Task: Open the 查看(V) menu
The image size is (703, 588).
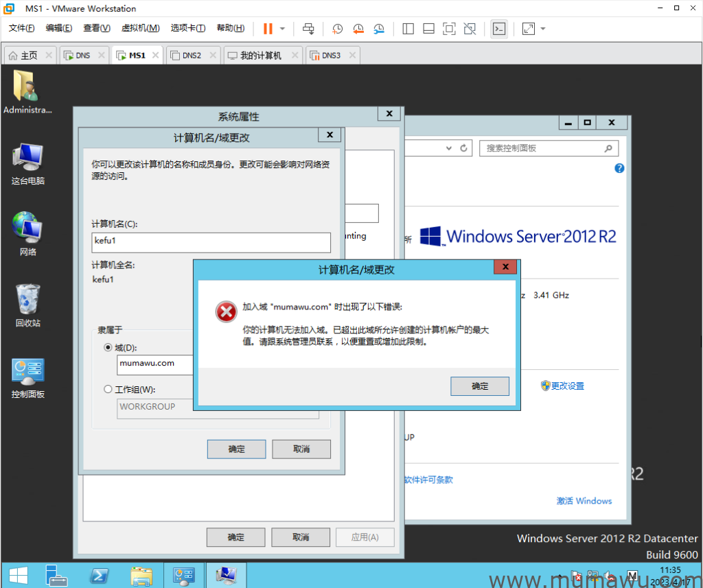Action: pyautogui.click(x=96, y=28)
